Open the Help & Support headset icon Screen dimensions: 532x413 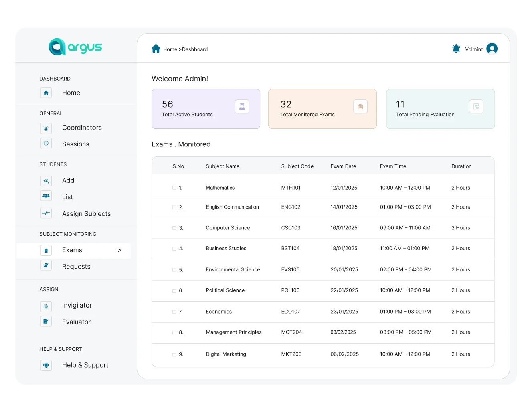click(46, 365)
